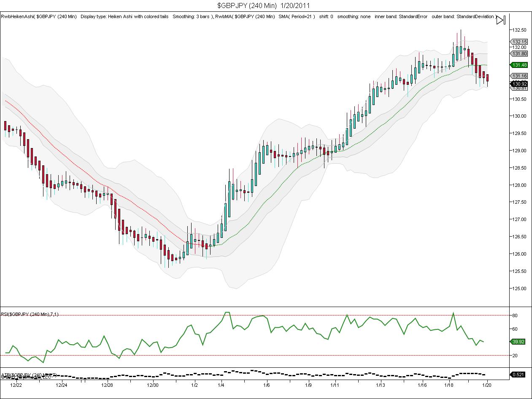
Task: Click the black 130.92 last price tag
Action: pos(519,84)
